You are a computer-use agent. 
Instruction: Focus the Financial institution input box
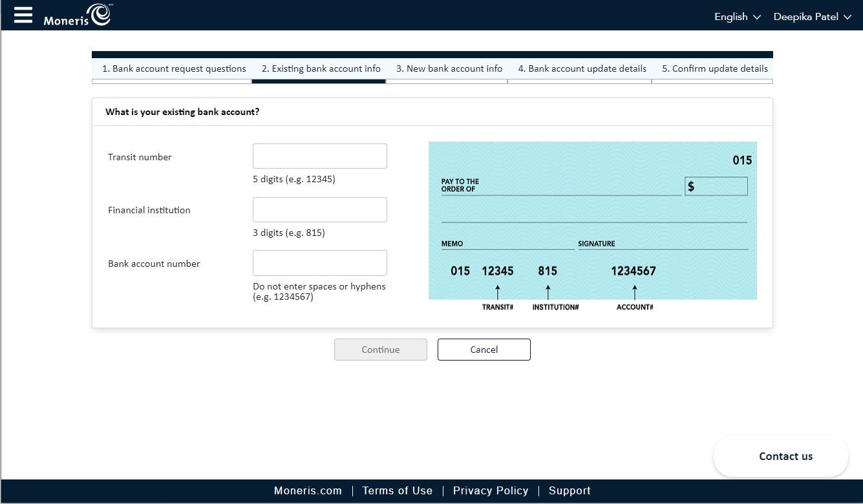pos(319,210)
